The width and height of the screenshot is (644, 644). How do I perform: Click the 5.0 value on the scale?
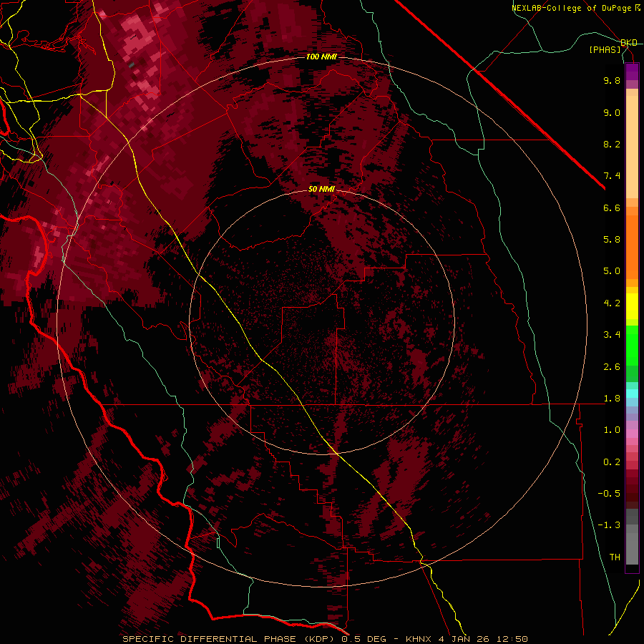(612, 271)
